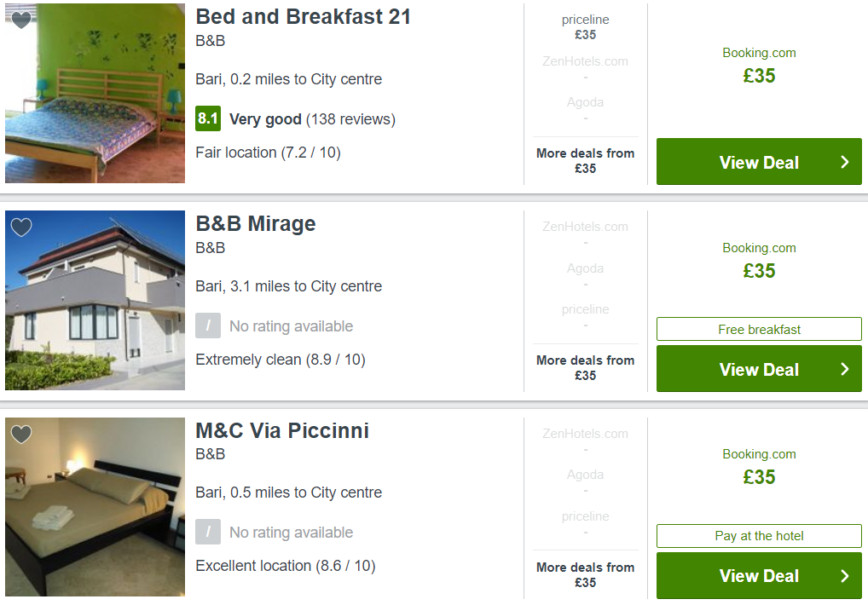Select the priceline £35 deal

tap(585, 27)
